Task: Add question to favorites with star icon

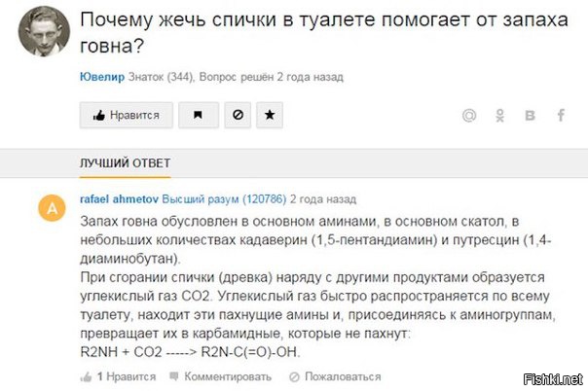Action: 269,115
